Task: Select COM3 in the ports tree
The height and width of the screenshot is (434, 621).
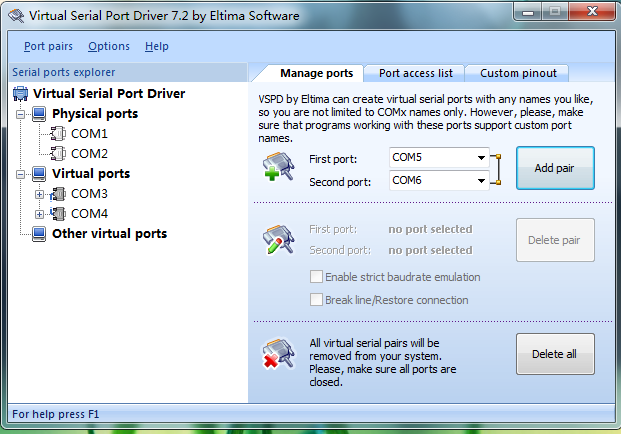Action: (89, 194)
